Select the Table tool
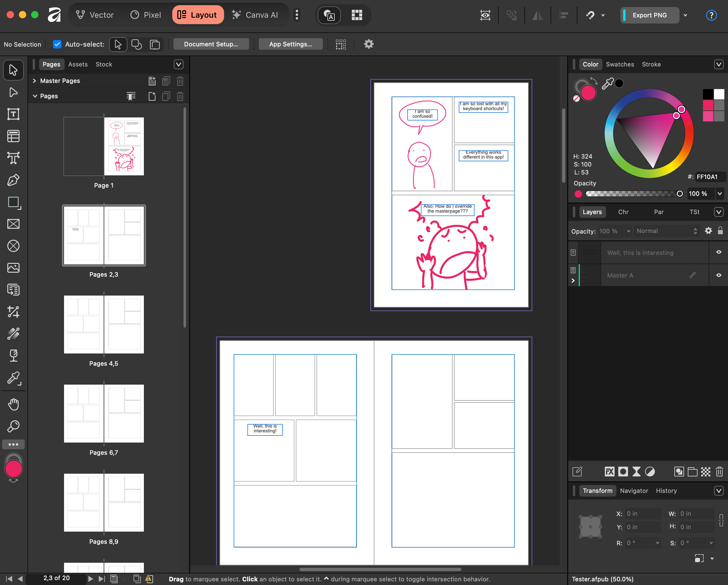 (13, 136)
